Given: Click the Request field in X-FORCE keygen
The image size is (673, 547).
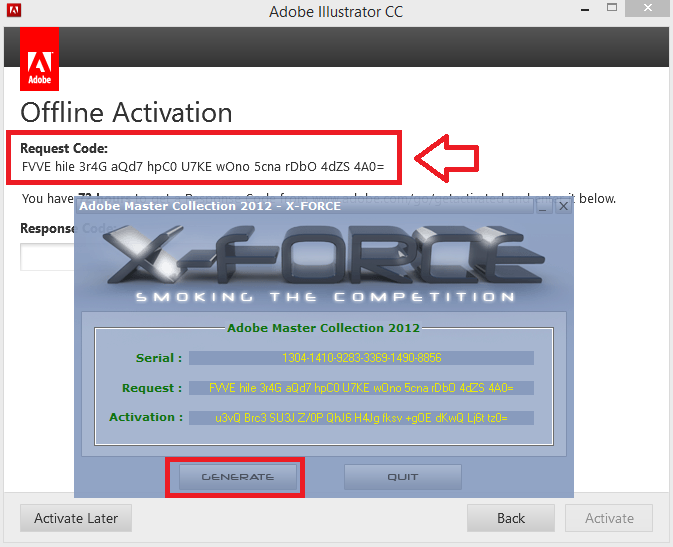Looking at the screenshot, I should point(361,388).
